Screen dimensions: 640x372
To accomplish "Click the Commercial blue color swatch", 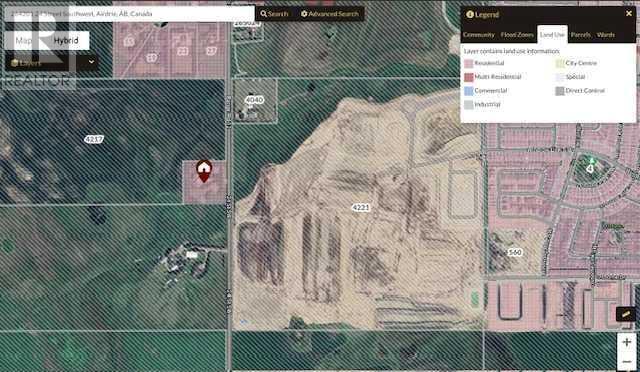I will click(469, 91).
